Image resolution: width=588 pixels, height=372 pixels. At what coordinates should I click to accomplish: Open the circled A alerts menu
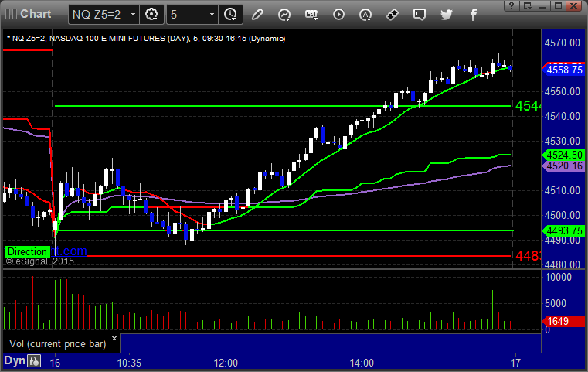(365, 15)
